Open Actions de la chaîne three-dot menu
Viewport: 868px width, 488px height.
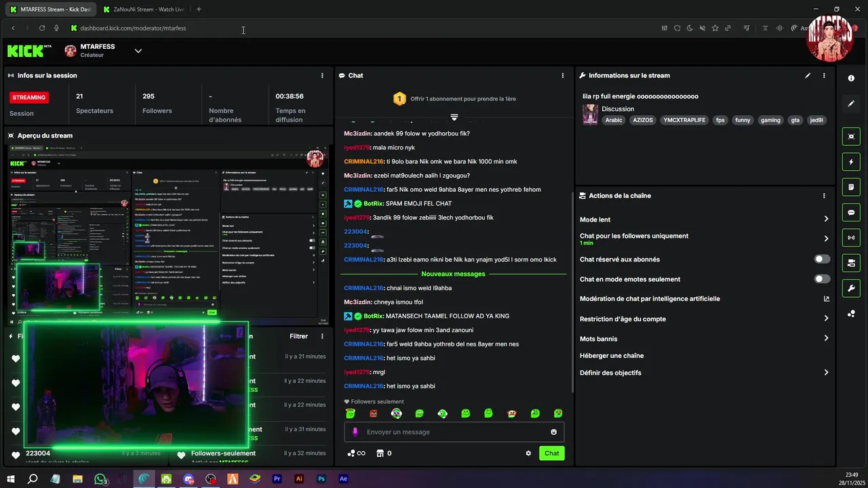(x=824, y=196)
